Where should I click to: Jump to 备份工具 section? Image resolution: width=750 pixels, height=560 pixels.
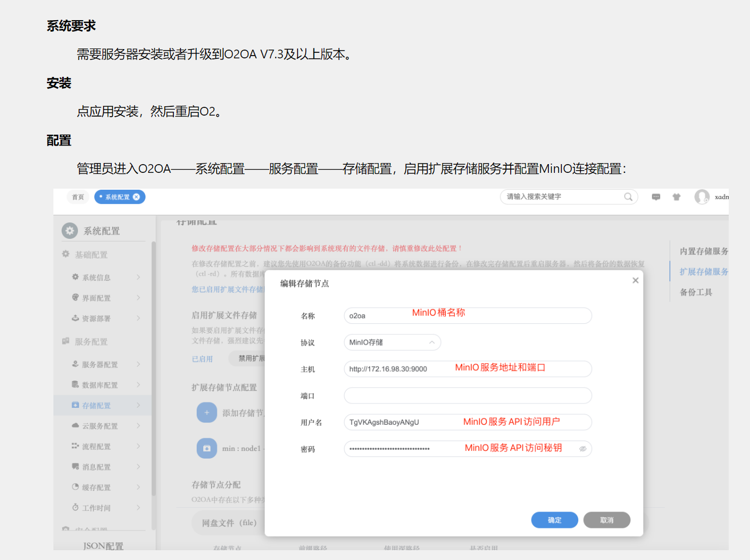pyautogui.click(x=696, y=292)
